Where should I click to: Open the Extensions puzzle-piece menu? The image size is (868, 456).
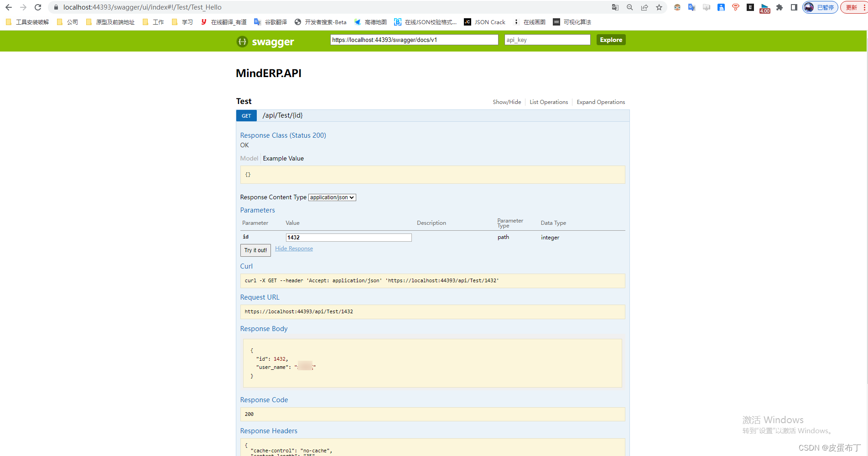pyautogui.click(x=780, y=7)
